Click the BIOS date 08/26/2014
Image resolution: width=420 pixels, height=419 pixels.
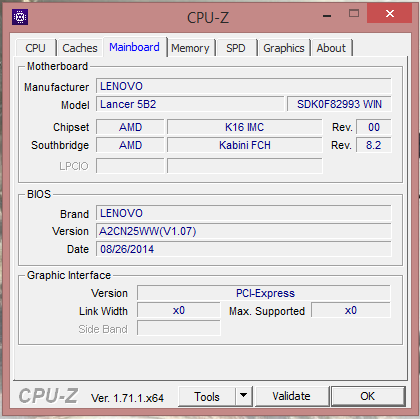(244, 249)
